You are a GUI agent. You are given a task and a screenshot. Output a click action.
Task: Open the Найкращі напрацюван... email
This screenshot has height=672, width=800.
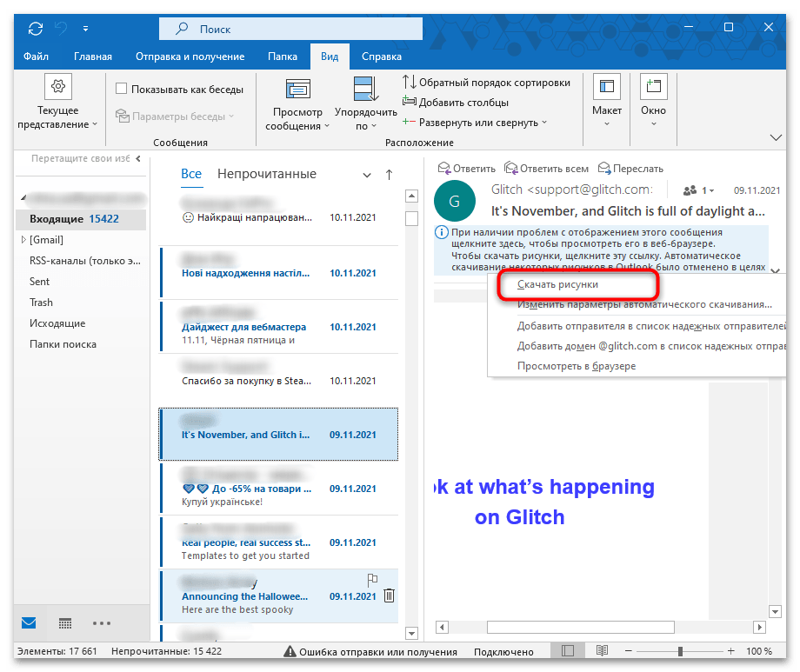(278, 218)
